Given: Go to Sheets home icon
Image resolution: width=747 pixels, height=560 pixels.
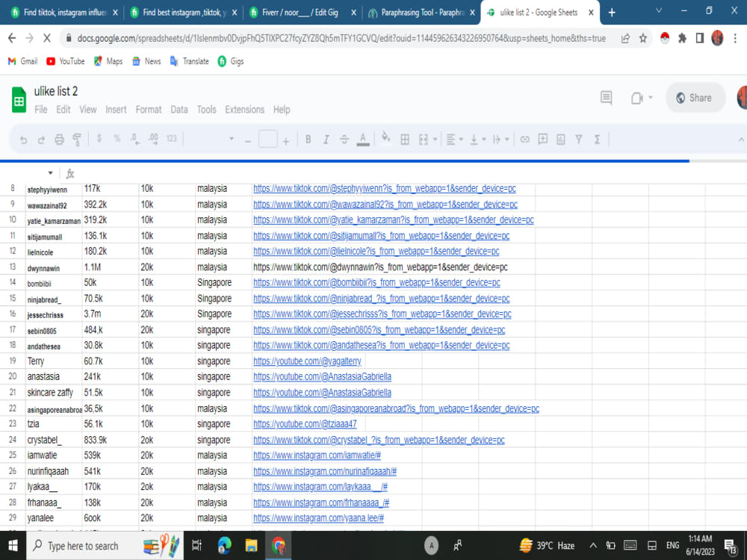Looking at the screenshot, I should [x=19, y=100].
